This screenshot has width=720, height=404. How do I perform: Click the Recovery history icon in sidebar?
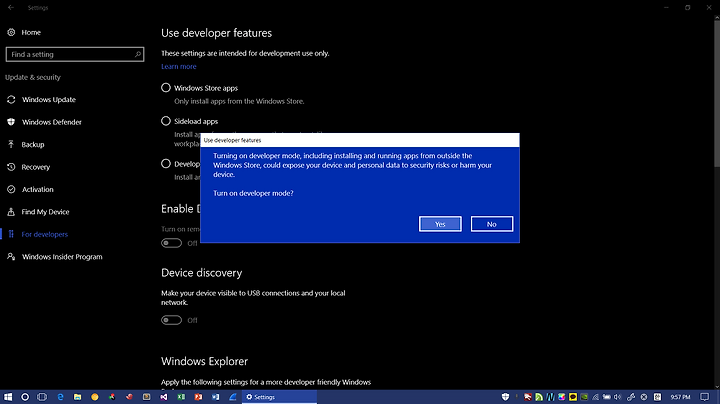point(11,167)
